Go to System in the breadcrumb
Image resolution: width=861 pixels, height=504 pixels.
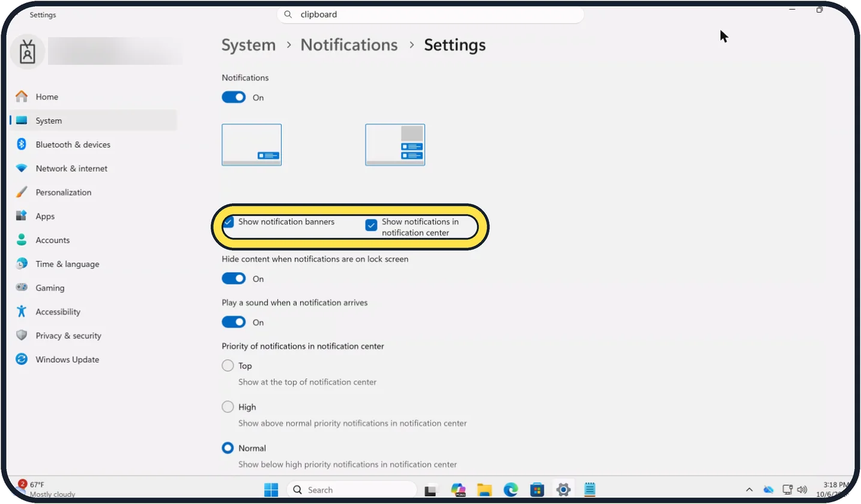[249, 45]
